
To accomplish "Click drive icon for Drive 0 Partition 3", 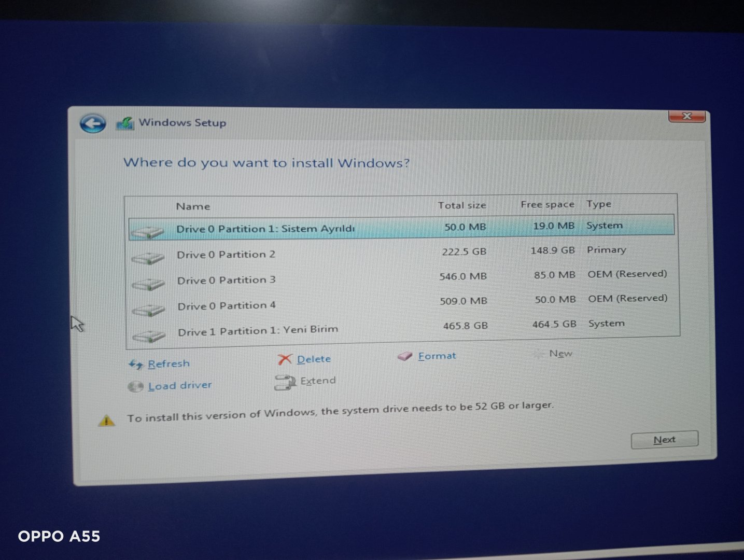I will pyautogui.click(x=149, y=284).
